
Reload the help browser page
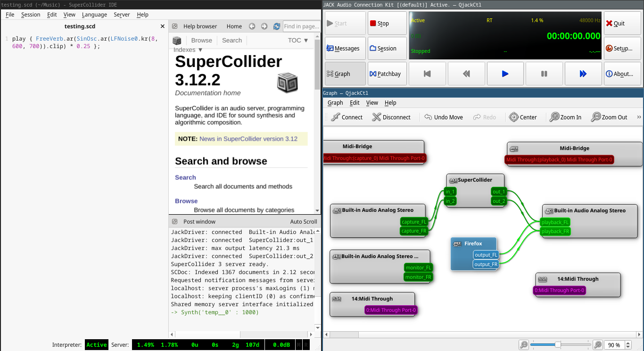(277, 26)
